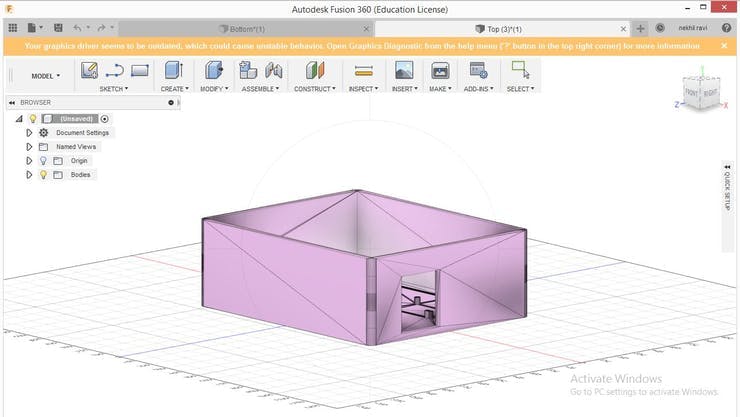The width and height of the screenshot is (740, 417).
Task: Open the nekhil ravi account menu
Action: pyautogui.click(x=692, y=28)
